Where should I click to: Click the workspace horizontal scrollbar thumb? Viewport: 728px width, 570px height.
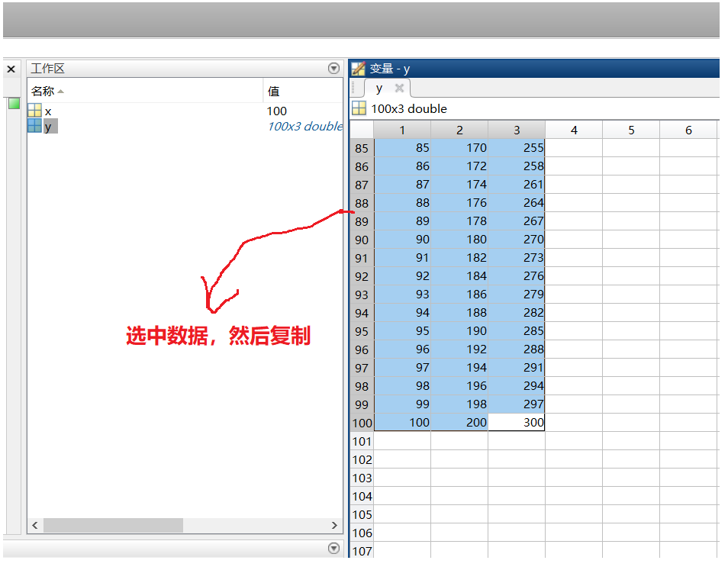[113, 525]
